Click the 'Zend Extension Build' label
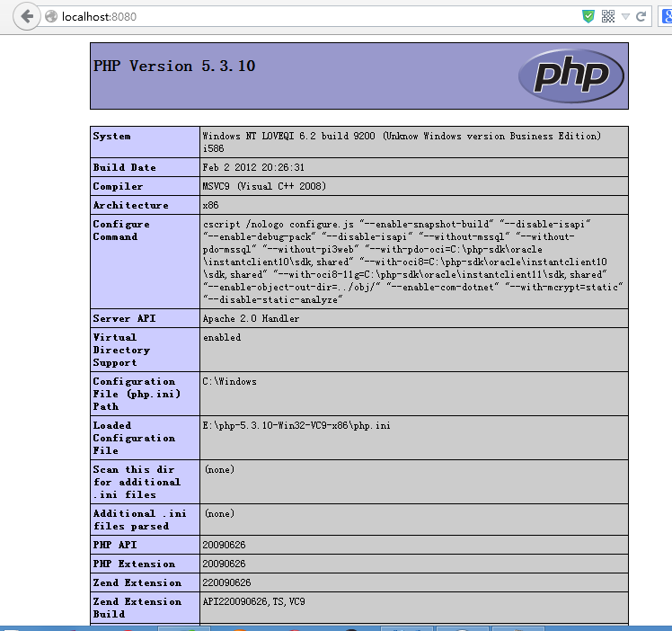Viewport: 672px width, 631px height. (137, 608)
